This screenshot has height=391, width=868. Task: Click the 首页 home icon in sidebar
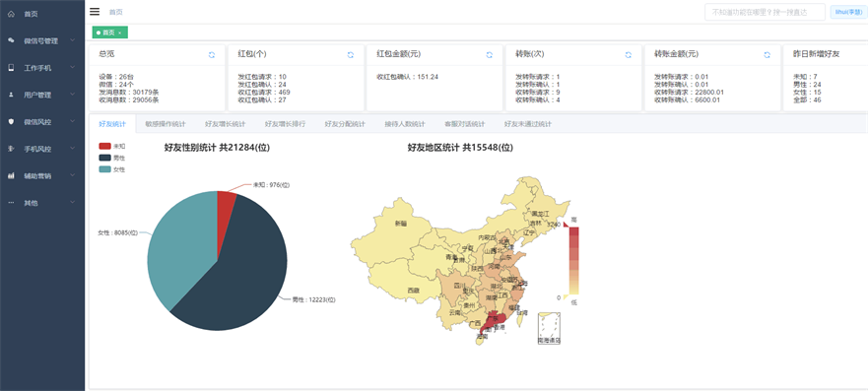pyautogui.click(x=11, y=14)
